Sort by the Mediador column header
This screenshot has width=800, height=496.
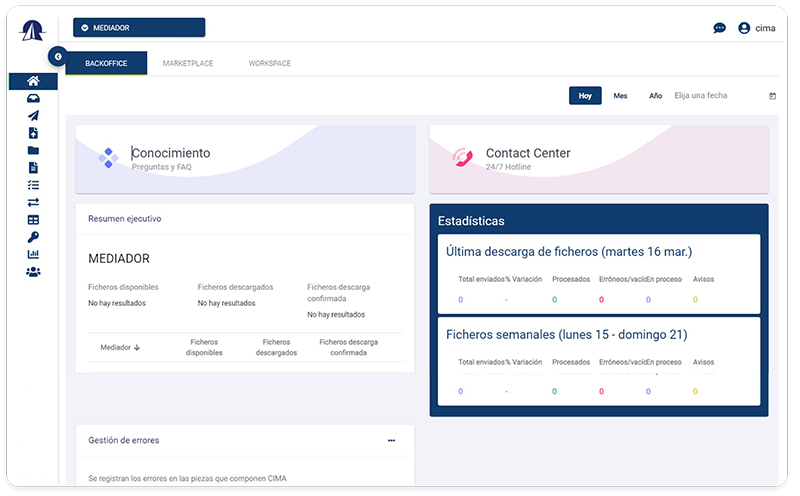pyautogui.click(x=120, y=347)
